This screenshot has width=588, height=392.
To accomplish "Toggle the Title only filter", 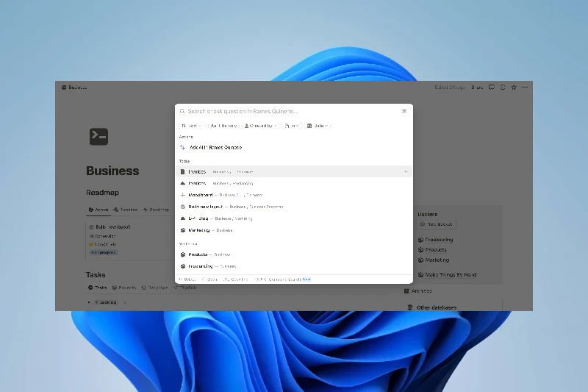I will tap(223, 126).
